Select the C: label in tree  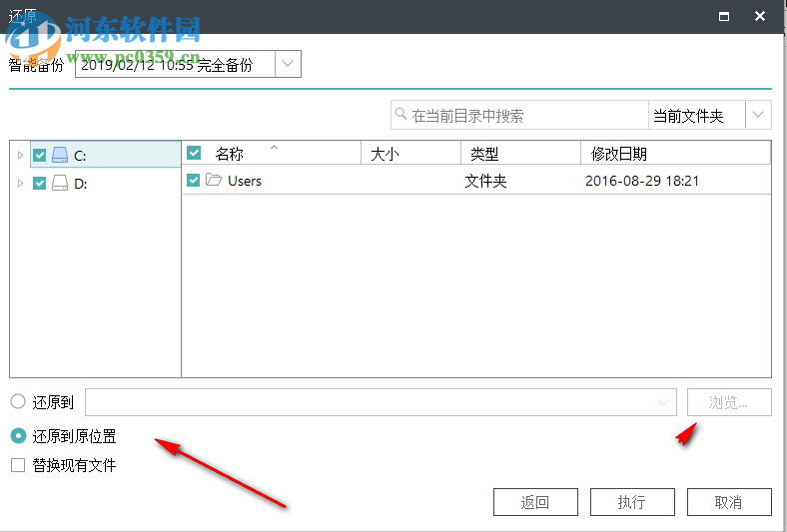point(80,156)
